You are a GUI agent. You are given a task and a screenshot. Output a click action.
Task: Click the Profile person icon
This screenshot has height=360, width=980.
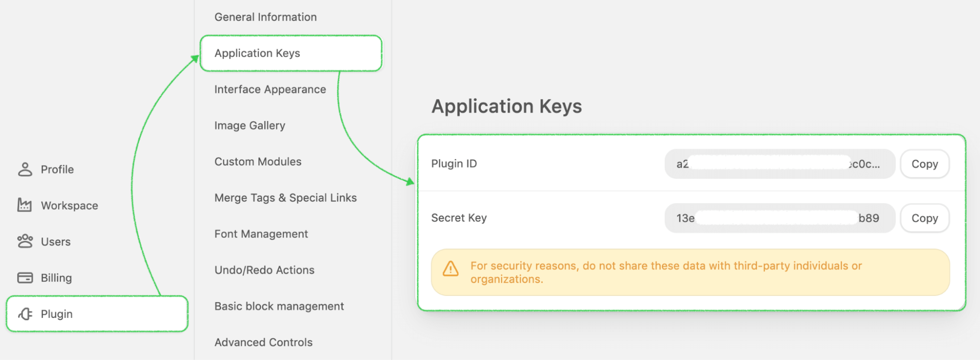click(25, 169)
